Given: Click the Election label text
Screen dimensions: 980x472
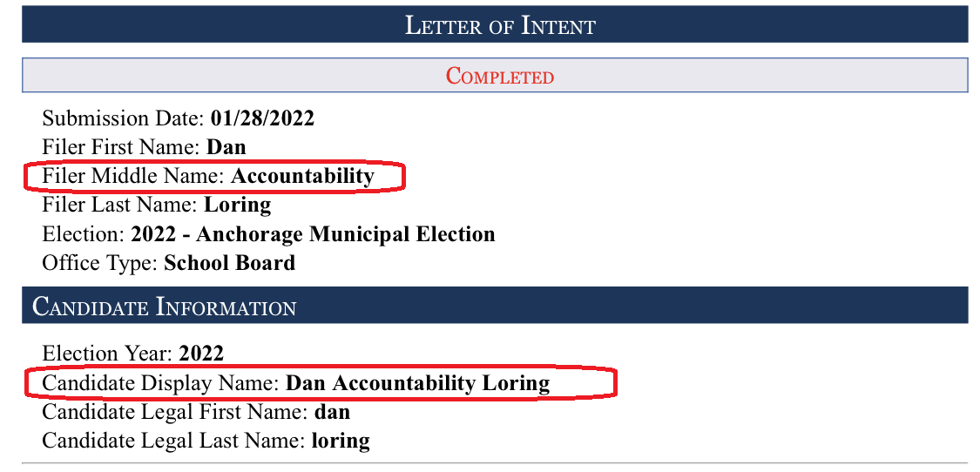Looking at the screenshot, I should [x=84, y=233].
